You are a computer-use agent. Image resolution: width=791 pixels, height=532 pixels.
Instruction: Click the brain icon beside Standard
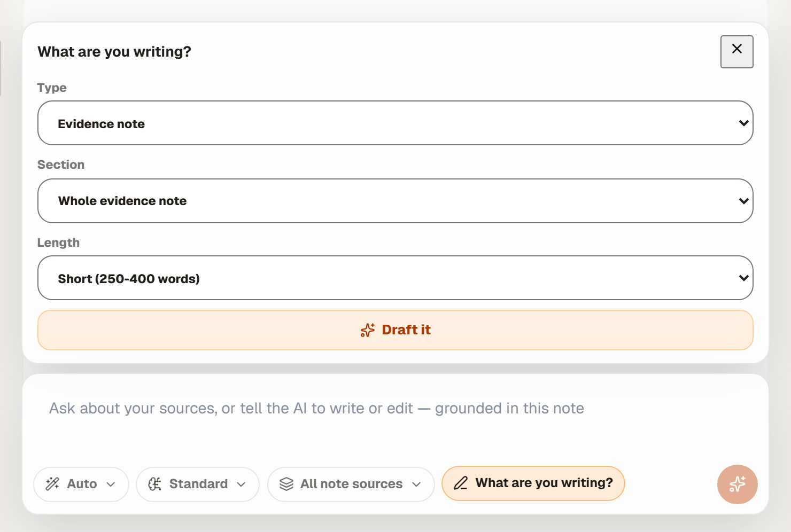[x=154, y=484]
